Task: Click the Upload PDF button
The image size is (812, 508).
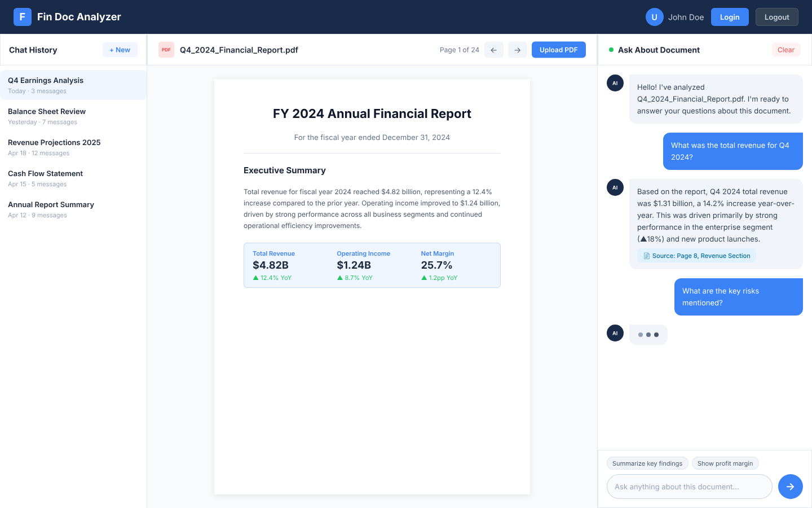Action: [x=558, y=50]
